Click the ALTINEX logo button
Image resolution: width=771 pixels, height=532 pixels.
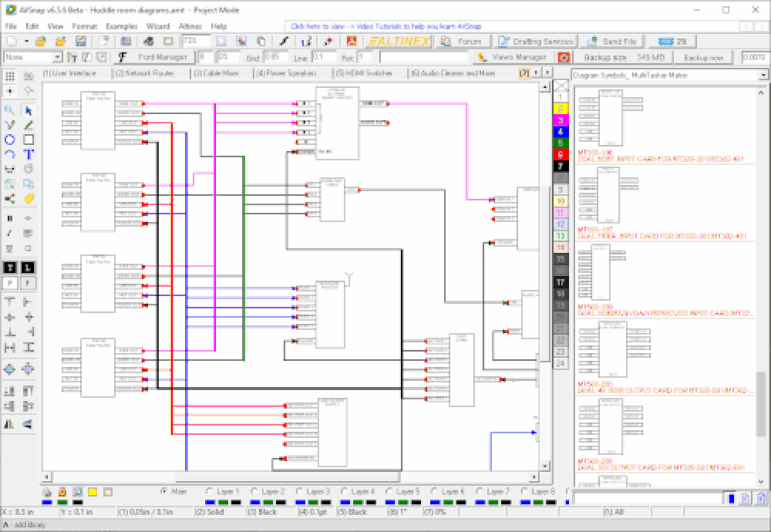399,42
